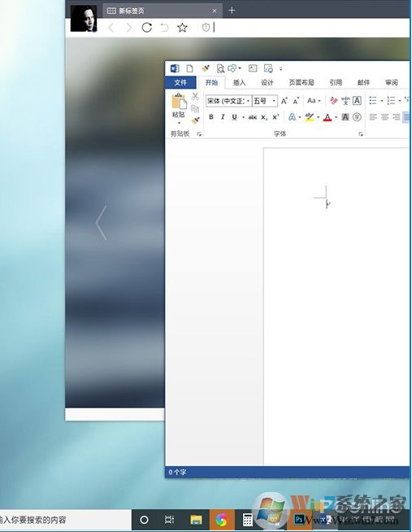Open a new browser tab with the plus button
Viewport: 412px width, 532px height.
click(232, 11)
